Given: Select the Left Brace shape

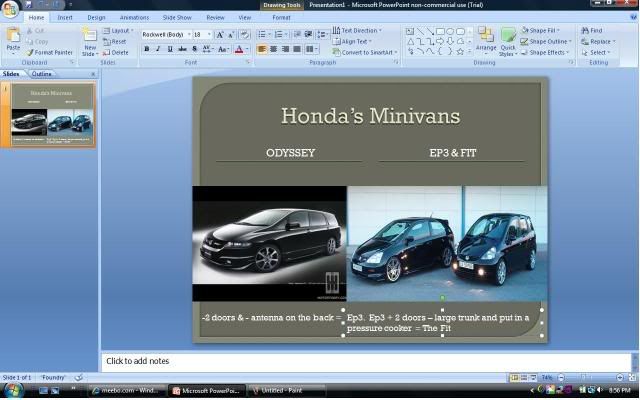Looking at the screenshot, I should (x=440, y=52).
